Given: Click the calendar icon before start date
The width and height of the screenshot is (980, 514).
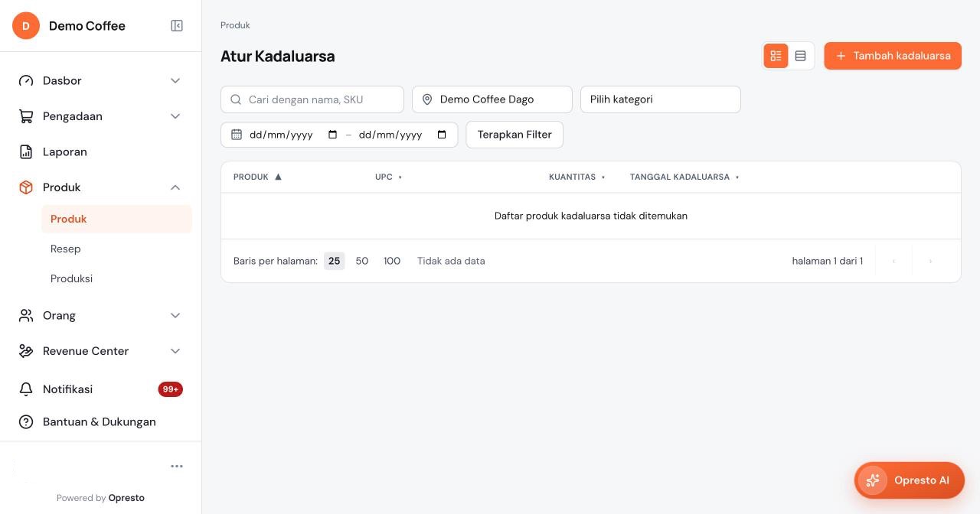Looking at the screenshot, I should click(x=237, y=135).
